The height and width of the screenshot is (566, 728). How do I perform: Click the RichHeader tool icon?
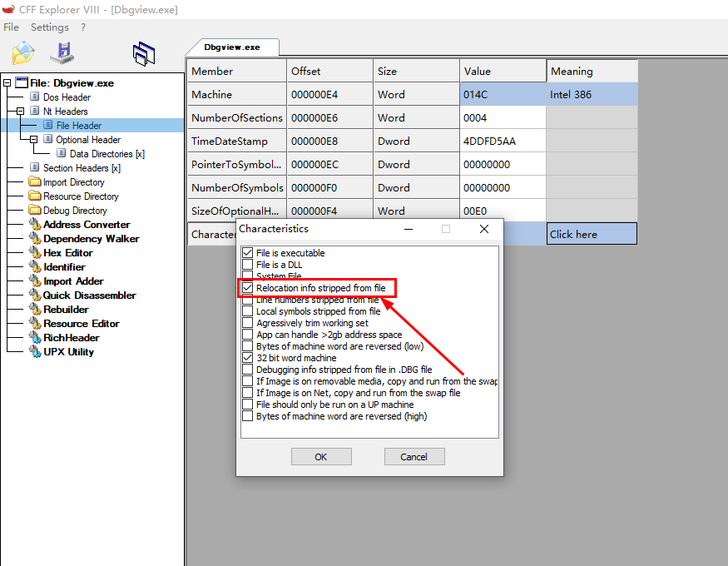[35, 337]
